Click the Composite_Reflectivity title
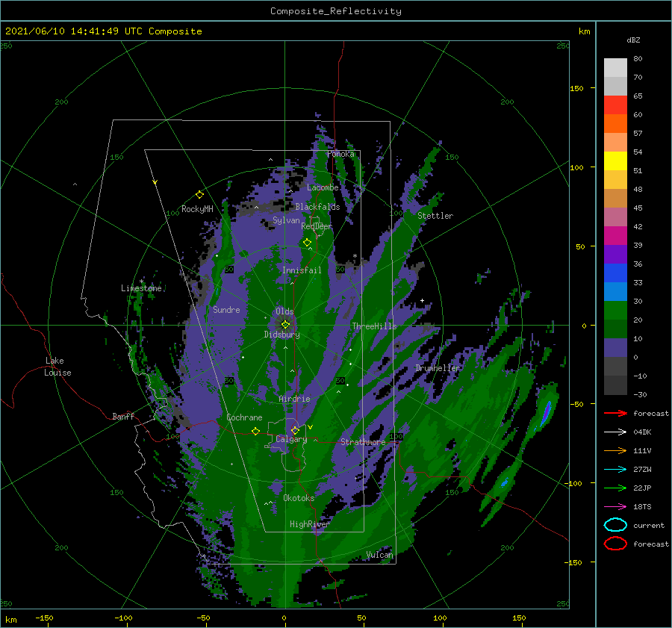672x628 pixels. [335, 11]
